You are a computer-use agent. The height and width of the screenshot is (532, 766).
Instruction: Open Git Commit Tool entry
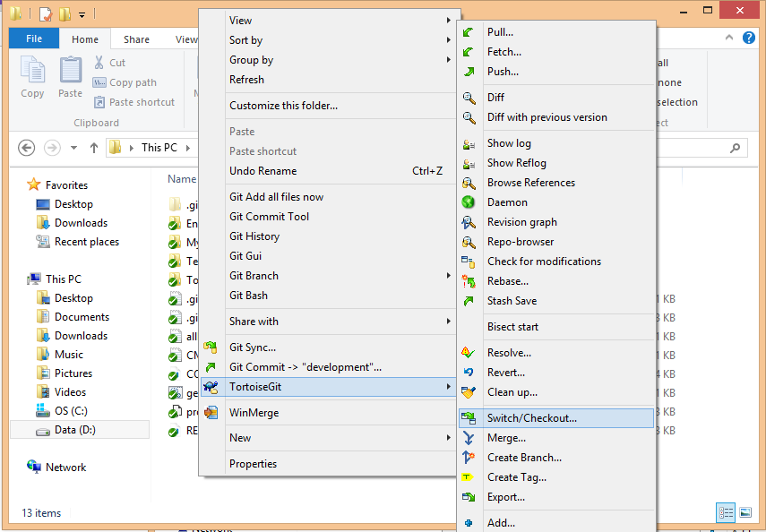coord(269,217)
